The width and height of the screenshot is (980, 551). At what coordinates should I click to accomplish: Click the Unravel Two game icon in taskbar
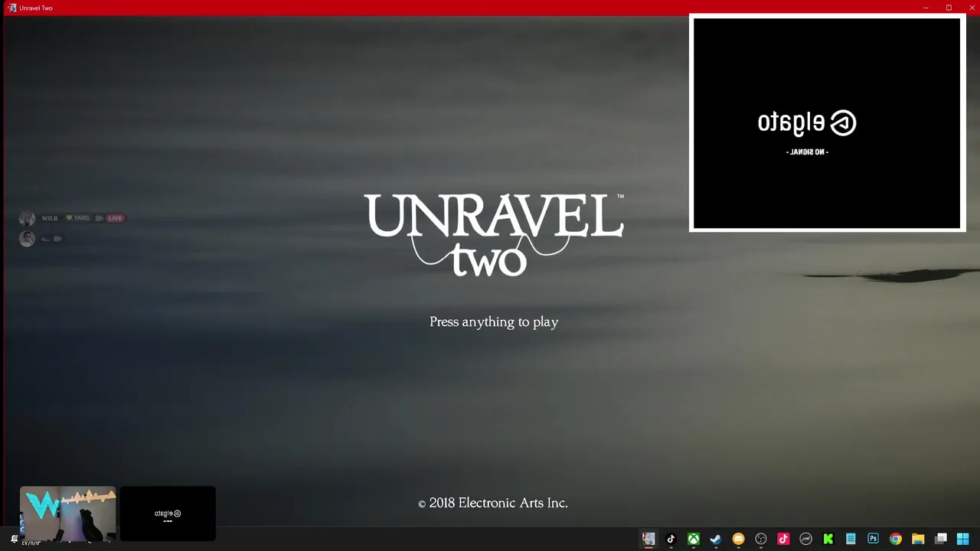tap(648, 539)
